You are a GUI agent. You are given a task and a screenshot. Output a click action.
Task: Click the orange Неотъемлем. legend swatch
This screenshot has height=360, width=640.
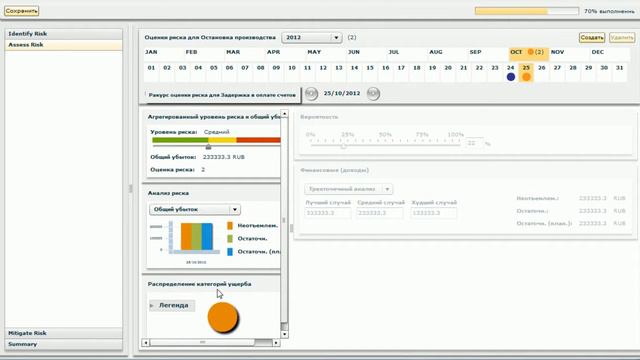pyautogui.click(x=230, y=225)
